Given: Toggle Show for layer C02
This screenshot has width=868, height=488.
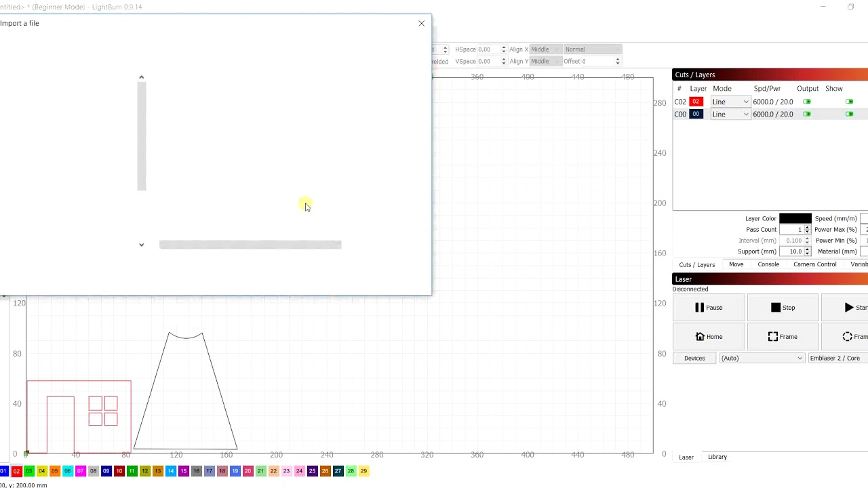Looking at the screenshot, I should point(850,102).
